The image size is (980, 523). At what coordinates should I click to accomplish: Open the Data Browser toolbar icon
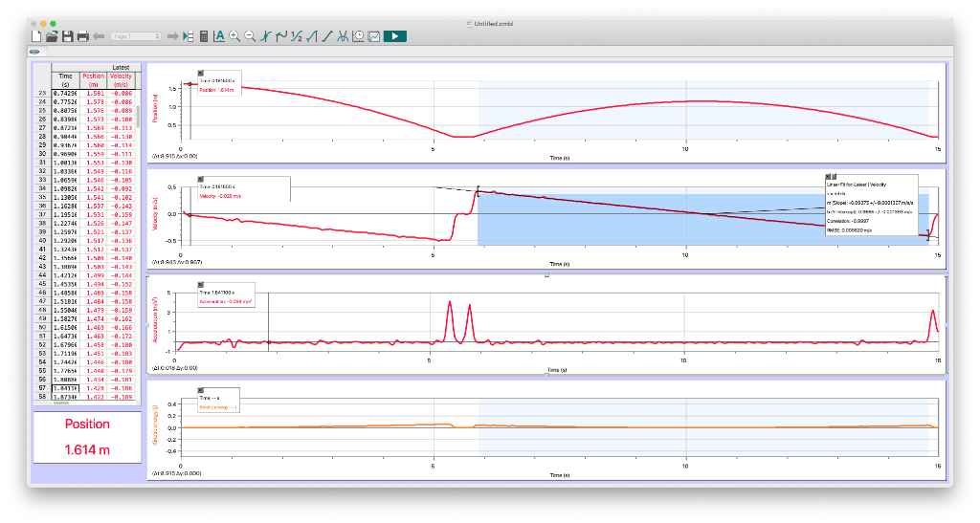click(x=189, y=37)
